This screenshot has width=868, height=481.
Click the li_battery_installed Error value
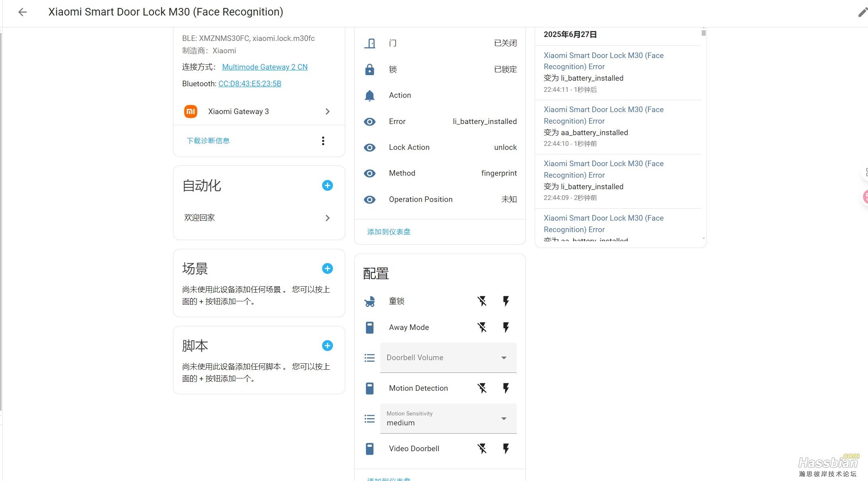485,122
